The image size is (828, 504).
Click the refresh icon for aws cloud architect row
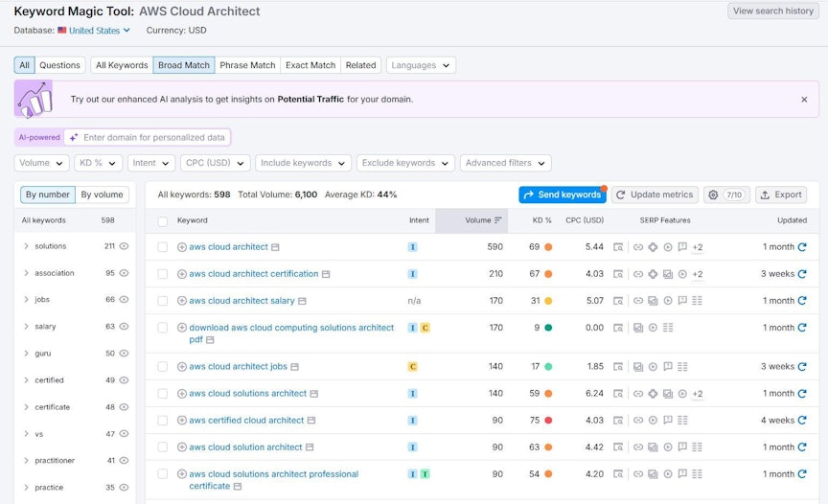coord(802,247)
